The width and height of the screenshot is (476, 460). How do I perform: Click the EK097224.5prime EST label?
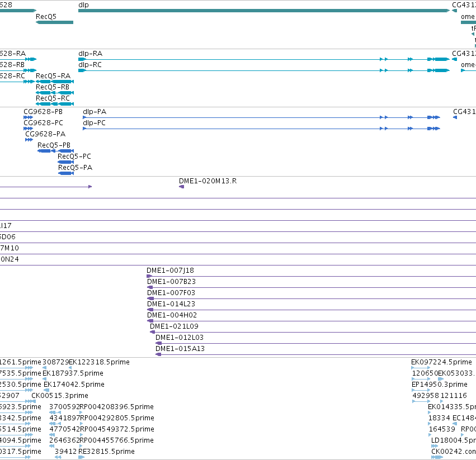point(442,362)
